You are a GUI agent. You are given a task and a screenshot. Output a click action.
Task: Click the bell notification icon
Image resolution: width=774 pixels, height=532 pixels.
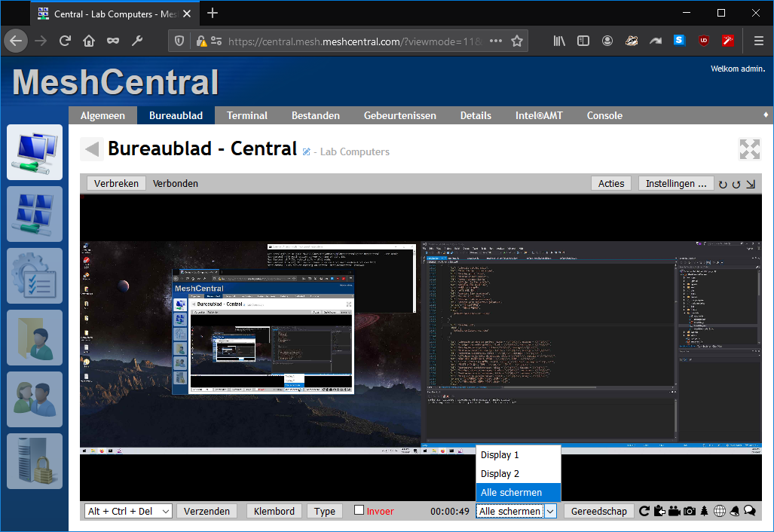coord(735,511)
